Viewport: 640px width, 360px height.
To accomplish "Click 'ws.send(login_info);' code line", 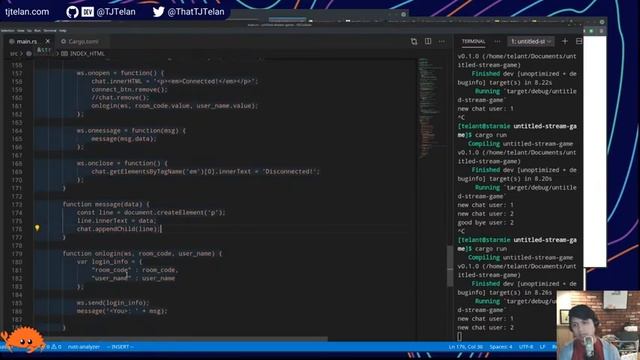I will (113, 303).
